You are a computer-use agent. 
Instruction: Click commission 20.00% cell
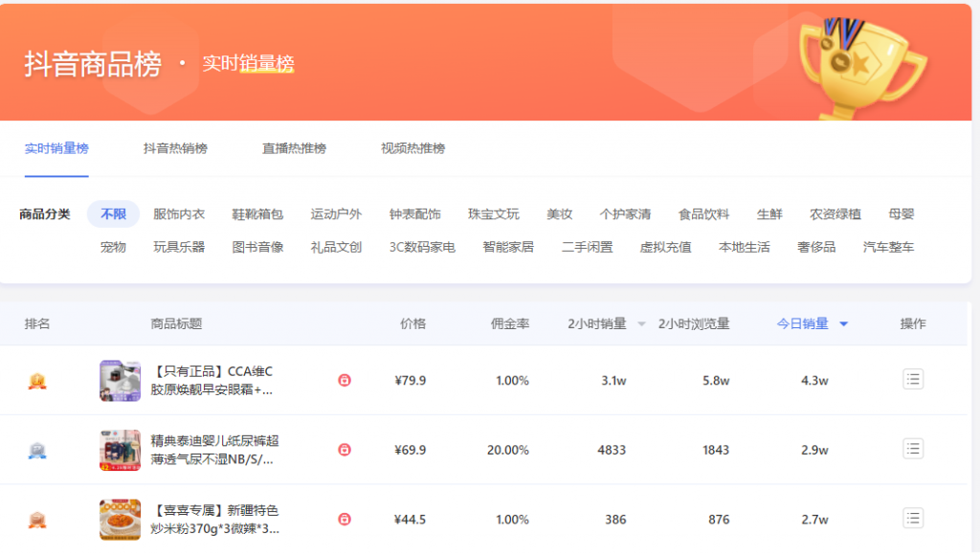click(507, 450)
